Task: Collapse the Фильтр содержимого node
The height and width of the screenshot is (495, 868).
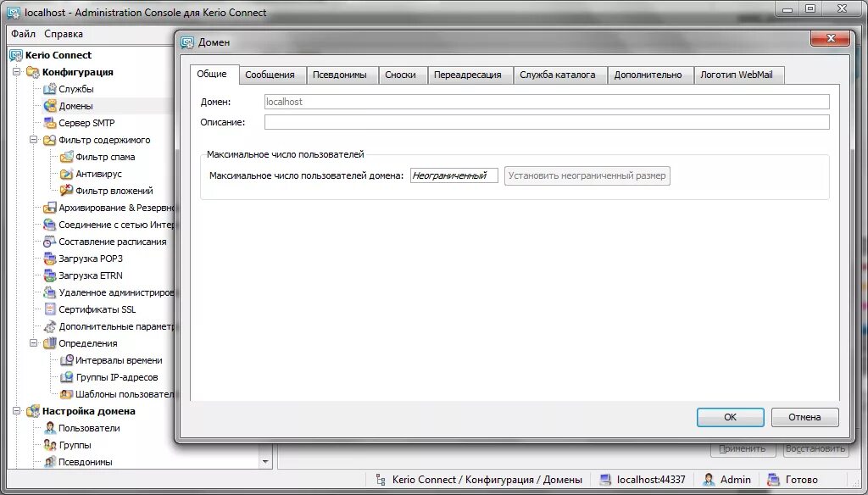Action: pos(34,140)
